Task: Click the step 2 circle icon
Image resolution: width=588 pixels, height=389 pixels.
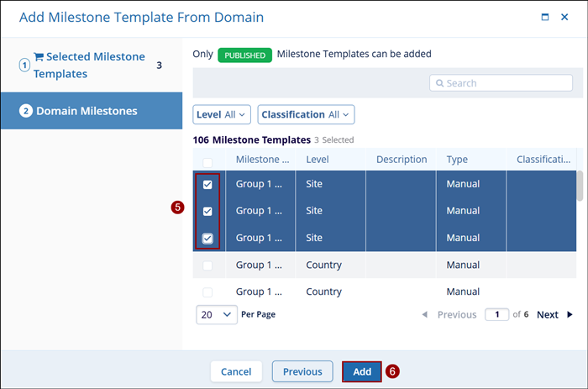Action: 26,111
